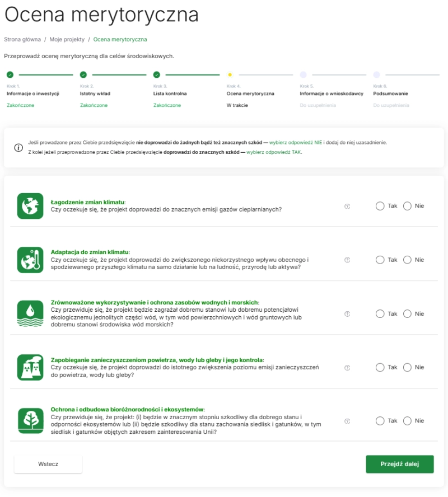The height and width of the screenshot is (497, 448).
Task: Select Tak for Łagodzenie zmian klimatu
Action: click(380, 206)
